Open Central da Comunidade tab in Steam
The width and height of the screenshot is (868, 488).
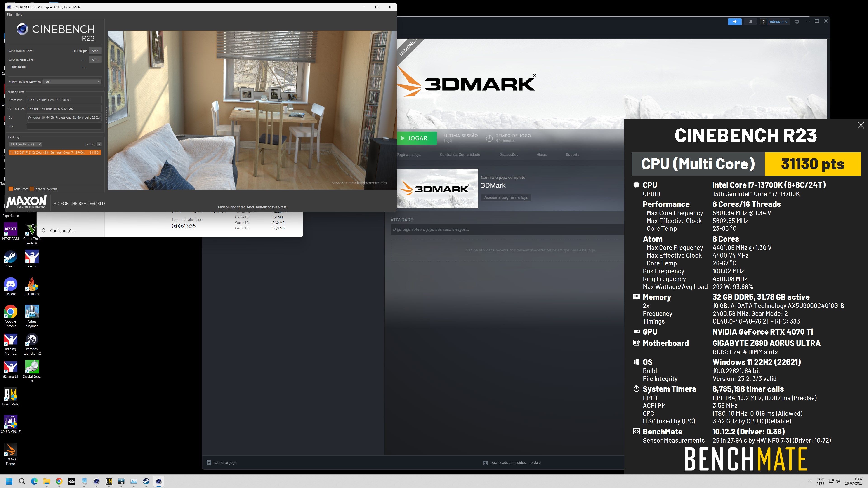point(460,155)
